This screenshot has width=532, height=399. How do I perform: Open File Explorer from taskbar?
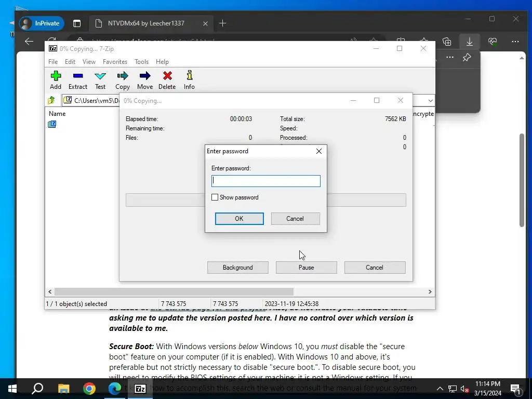click(63, 389)
